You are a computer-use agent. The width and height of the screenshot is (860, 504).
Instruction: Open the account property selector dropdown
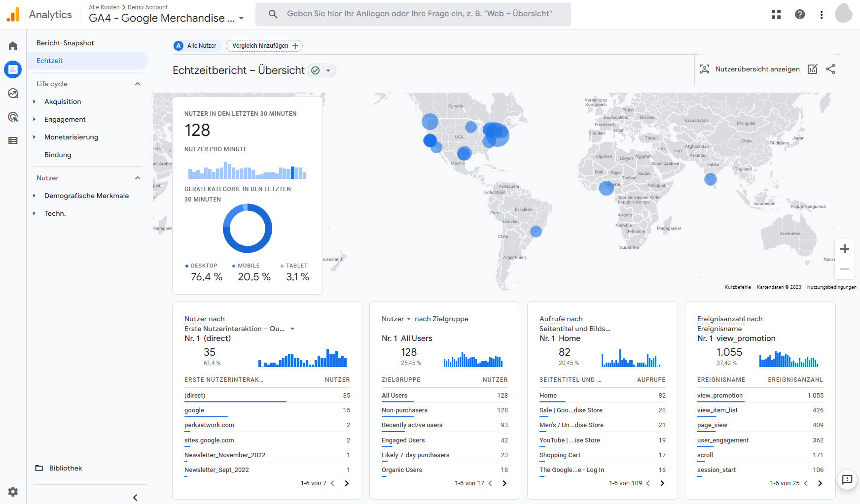tap(241, 19)
